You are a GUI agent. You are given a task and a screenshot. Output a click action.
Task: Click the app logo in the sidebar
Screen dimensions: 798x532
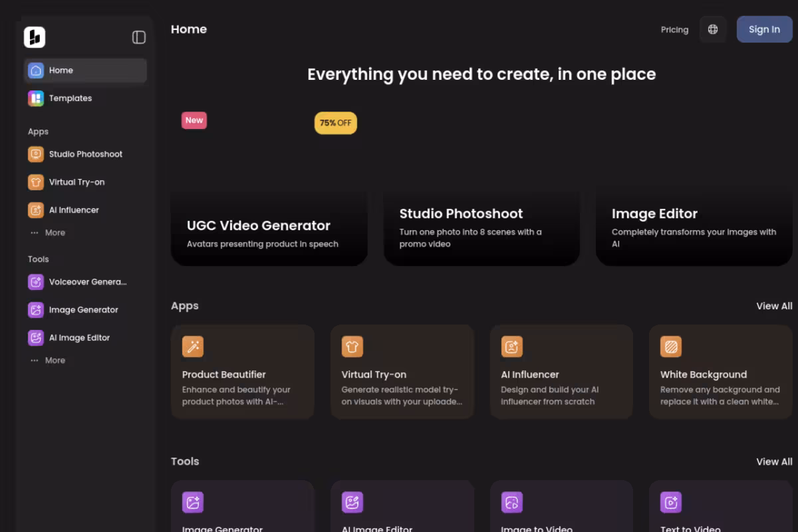[35, 37]
